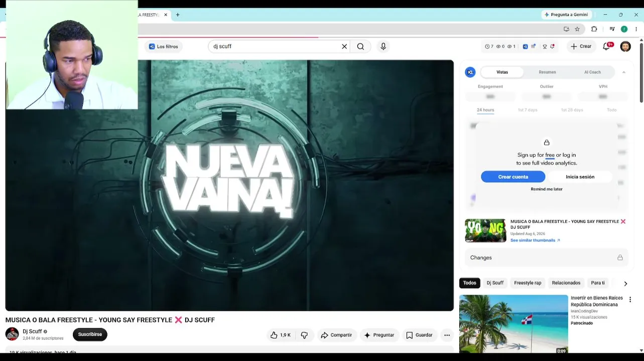Open the Dj Scuff channel name
The width and height of the screenshot is (644, 361).
(32, 331)
